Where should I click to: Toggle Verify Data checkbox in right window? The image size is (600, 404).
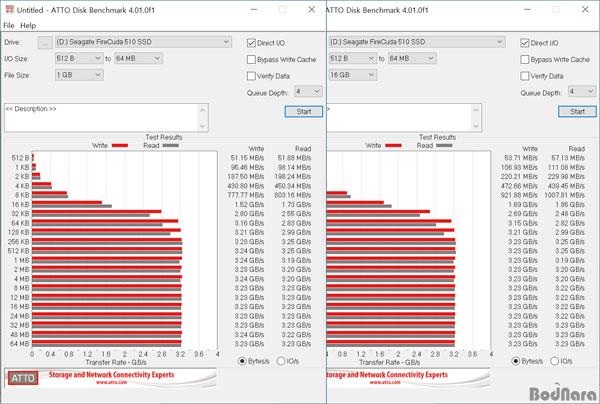pos(525,76)
